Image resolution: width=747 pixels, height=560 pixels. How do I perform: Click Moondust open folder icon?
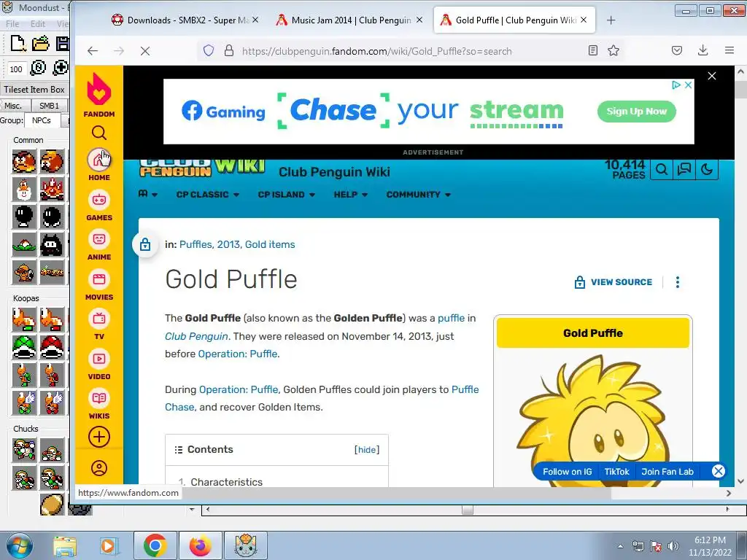(41, 43)
